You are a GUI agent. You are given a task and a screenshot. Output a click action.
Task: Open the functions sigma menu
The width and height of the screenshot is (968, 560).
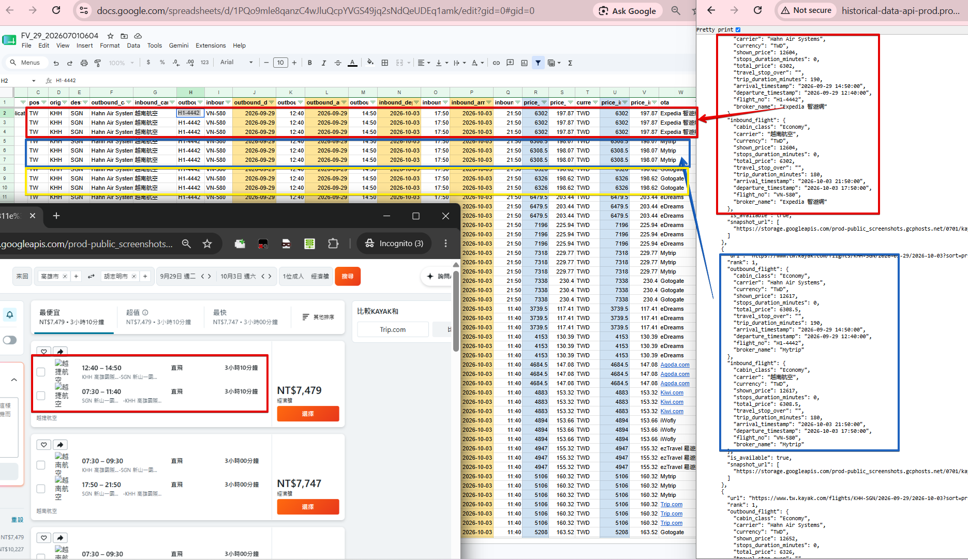pyautogui.click(x=570, y=63)
